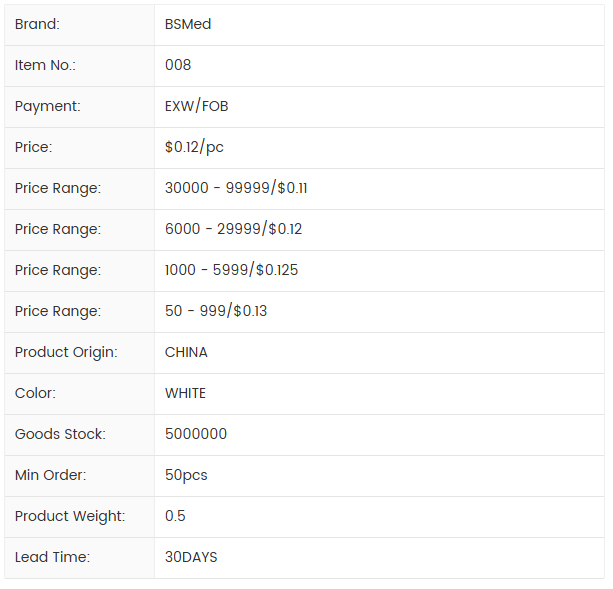Click the 50pcs minimum order value
The image size is (613, 589).
[186, 475]
